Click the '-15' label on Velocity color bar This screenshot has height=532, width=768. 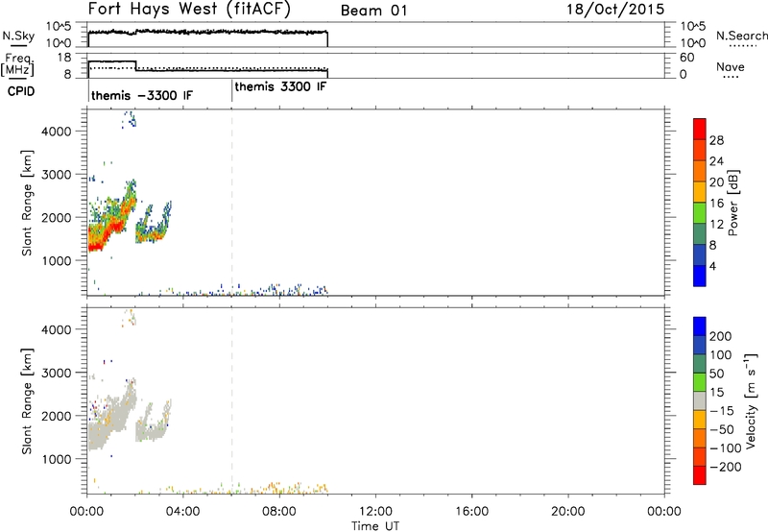[x=722, y=410]
